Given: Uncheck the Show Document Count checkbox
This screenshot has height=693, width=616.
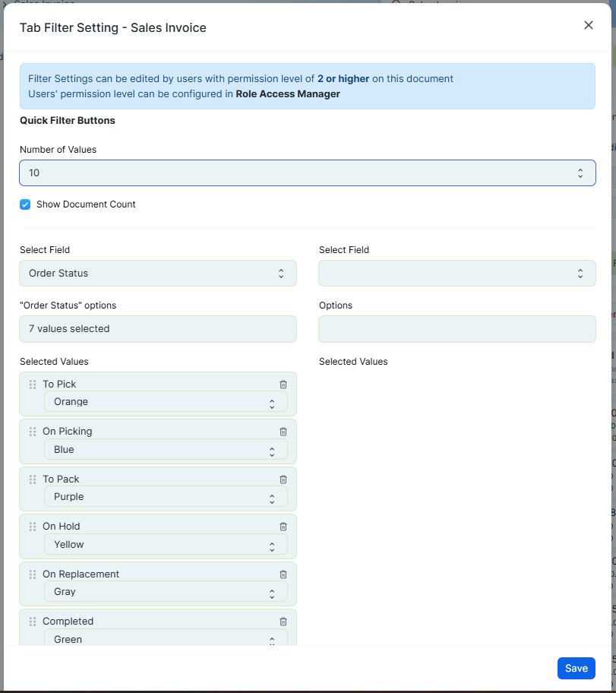Looking at the screenshot, I should [x=25, y=204].
